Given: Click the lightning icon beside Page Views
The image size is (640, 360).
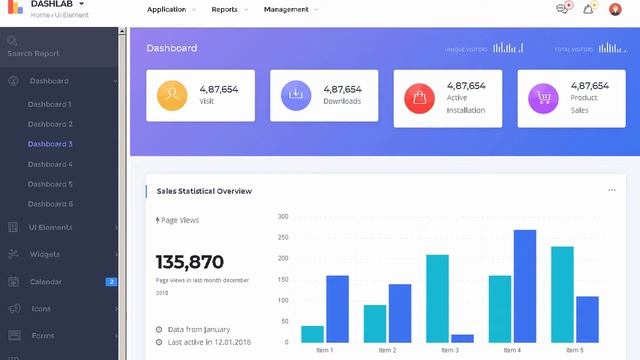Looking at the screenshot, I should click(158, 220).
